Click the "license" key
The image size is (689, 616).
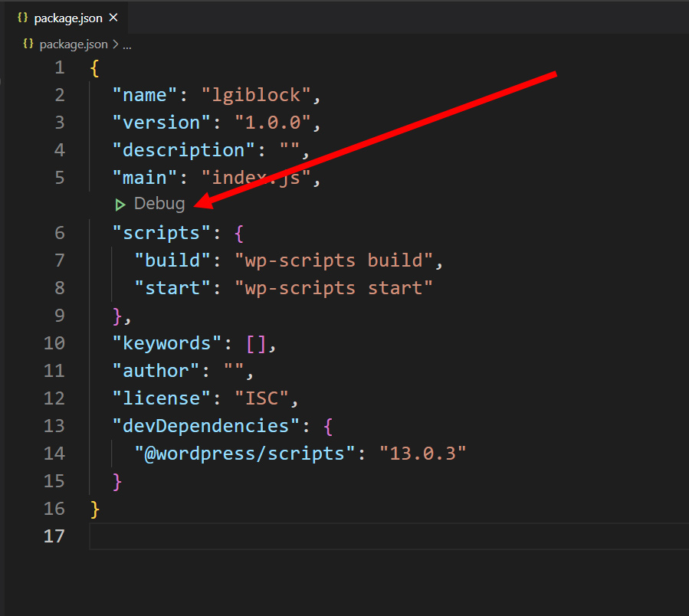point(161,398)
